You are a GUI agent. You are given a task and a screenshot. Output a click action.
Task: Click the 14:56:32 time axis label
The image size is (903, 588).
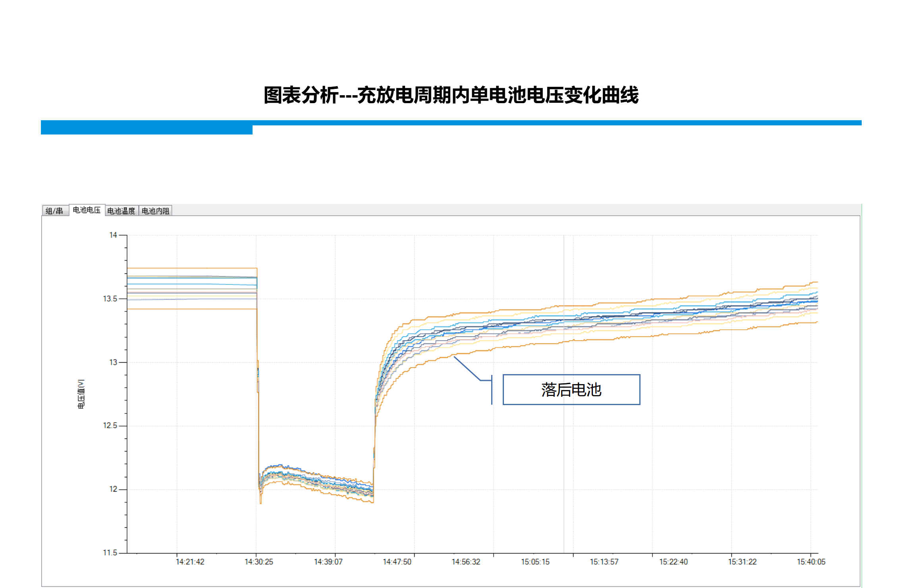click(x=466, y=562)
